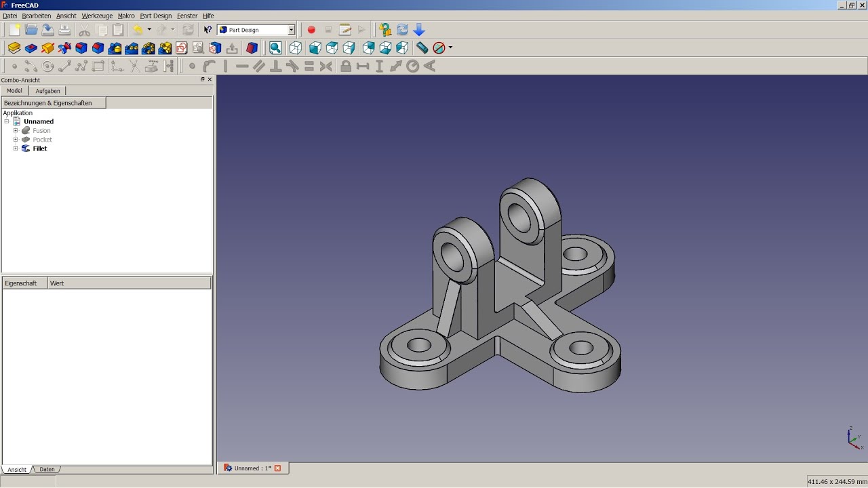Screen dimensions: 868x488
Task: Expand the Fusion tree node
Action: 16,131
